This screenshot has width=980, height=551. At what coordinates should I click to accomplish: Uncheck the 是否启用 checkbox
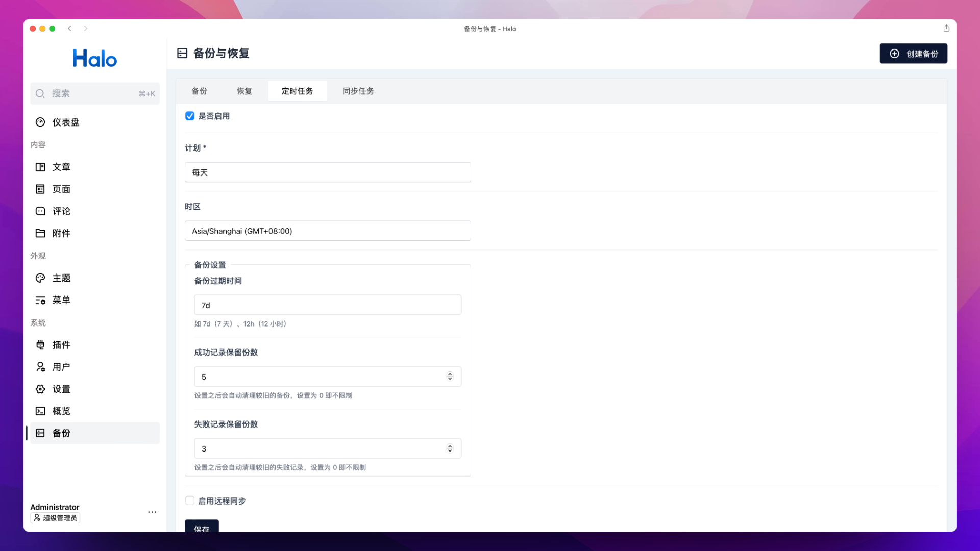[190, 116]
